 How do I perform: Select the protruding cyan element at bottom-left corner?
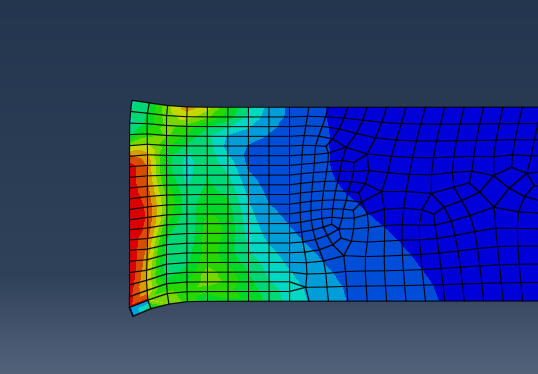coord(141,308)
